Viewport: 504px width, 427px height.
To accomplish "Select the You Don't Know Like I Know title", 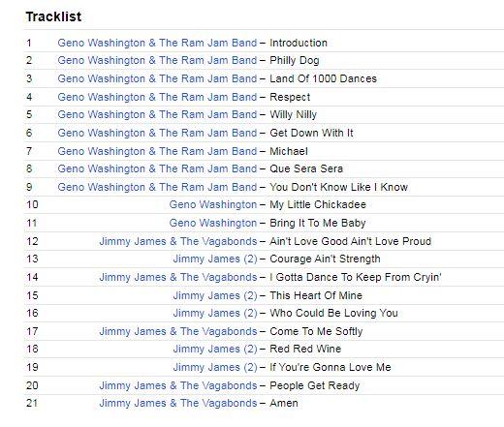I will (x=338, y=187).
